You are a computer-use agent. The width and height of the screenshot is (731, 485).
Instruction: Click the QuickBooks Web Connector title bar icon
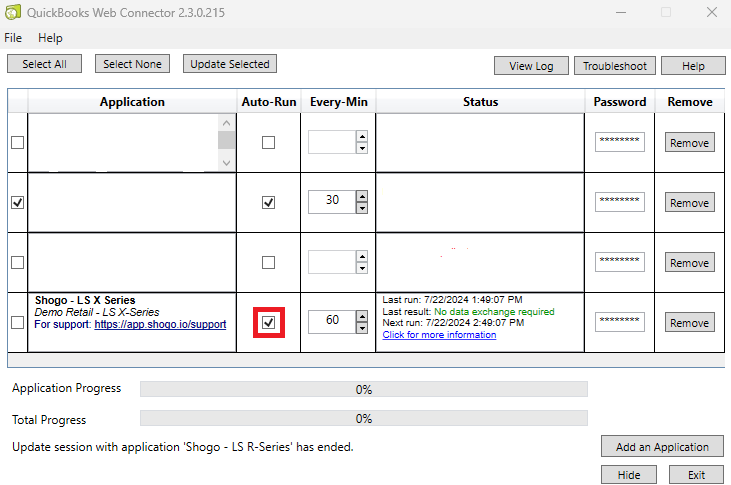click(x=13, y=12)
